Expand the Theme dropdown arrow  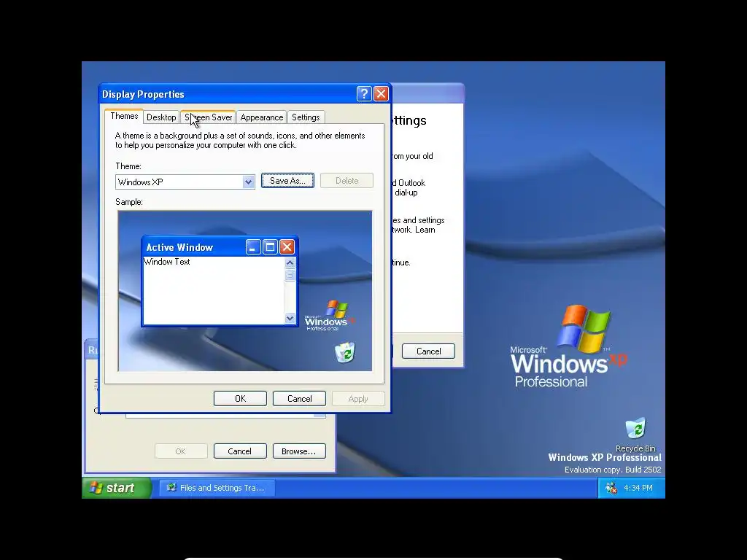[248, 182]
